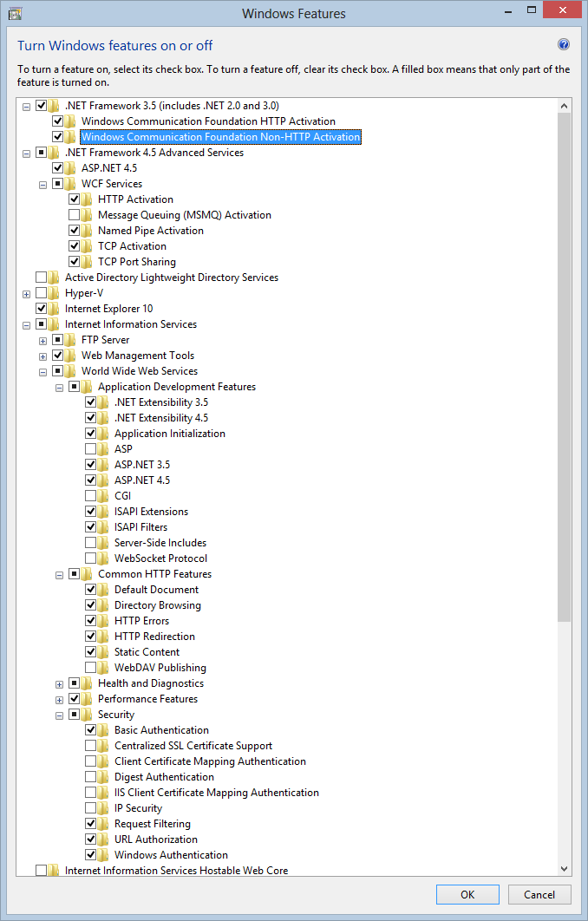Click the scrollbar down arrow

click(564, 868)
